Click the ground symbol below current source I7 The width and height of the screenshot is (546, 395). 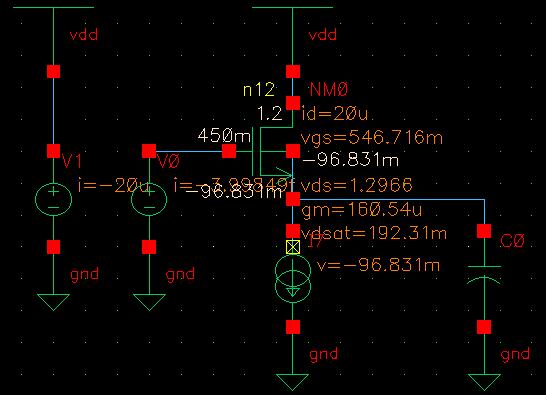pyautogui.click(x=292, y=382)
